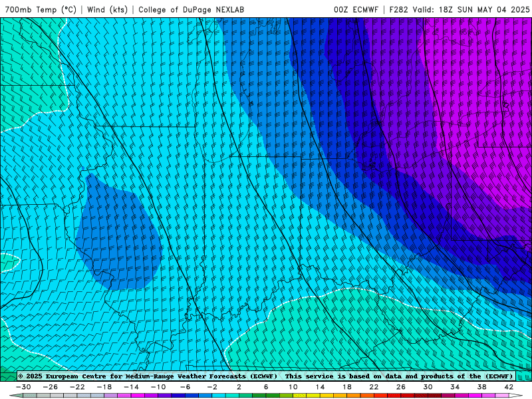The image size is (532, 399).
Task: Select the -6 legend value
Action: tap(186, 387)
